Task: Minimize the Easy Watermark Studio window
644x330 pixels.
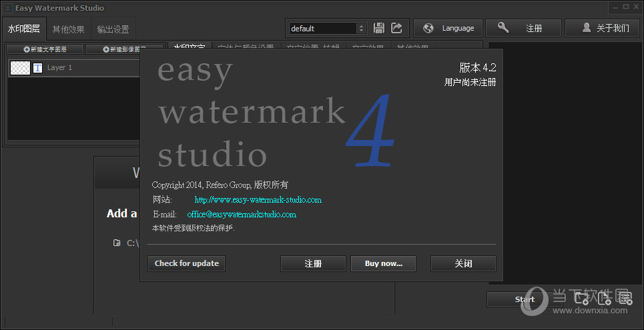Action: pos(615,7)
